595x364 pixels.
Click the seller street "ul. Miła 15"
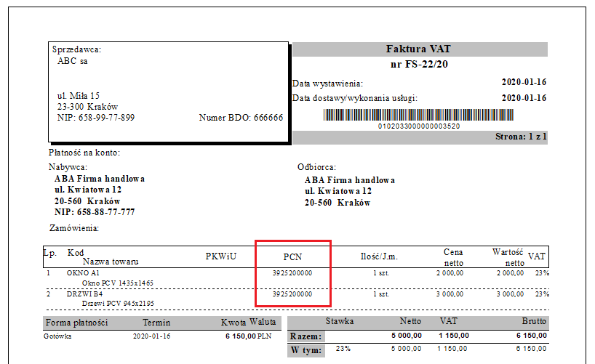coord(78,96)
